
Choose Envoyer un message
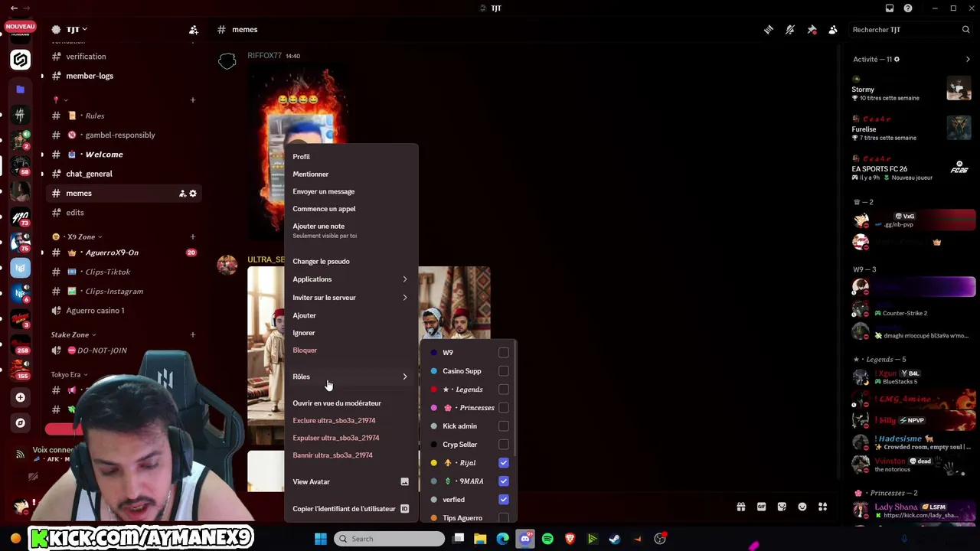pos(351,192)
